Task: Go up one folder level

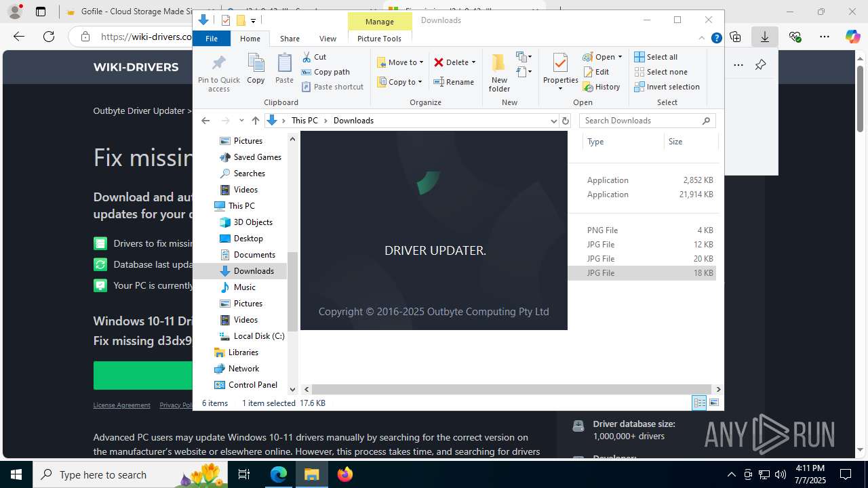Action: click(255, 121)
